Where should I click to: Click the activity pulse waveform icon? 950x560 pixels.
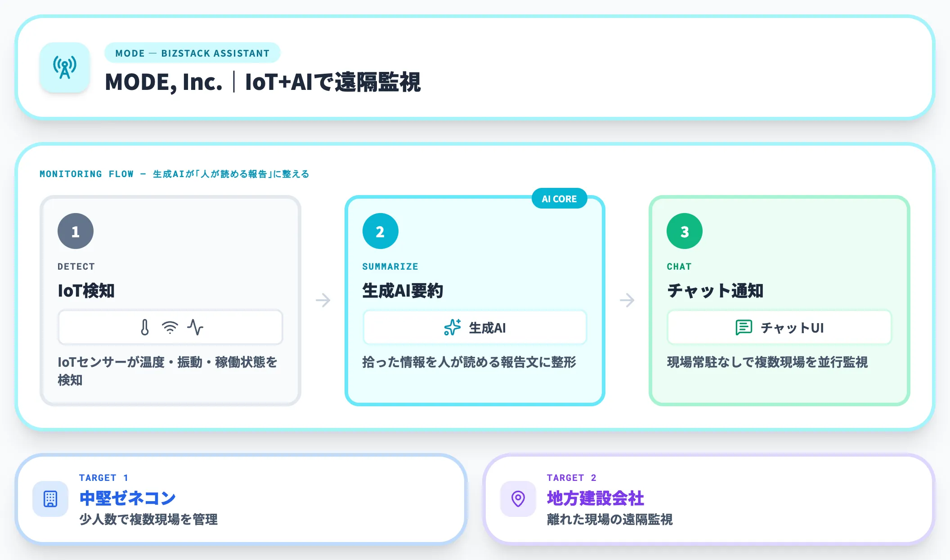tap(195, 328)
